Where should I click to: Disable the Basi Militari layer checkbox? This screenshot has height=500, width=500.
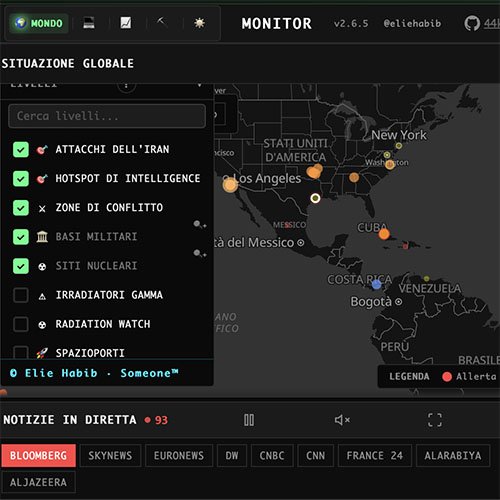(x=21, y=237)
